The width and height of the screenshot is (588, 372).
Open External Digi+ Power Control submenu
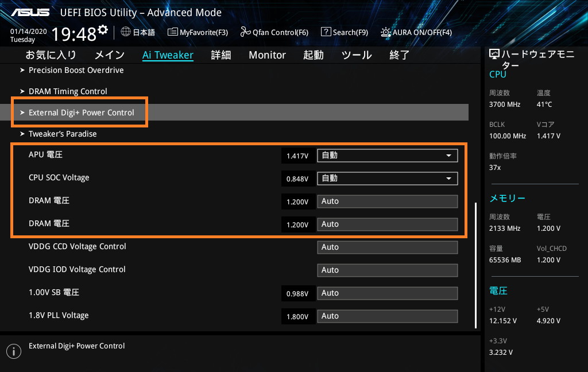point(81,113)
